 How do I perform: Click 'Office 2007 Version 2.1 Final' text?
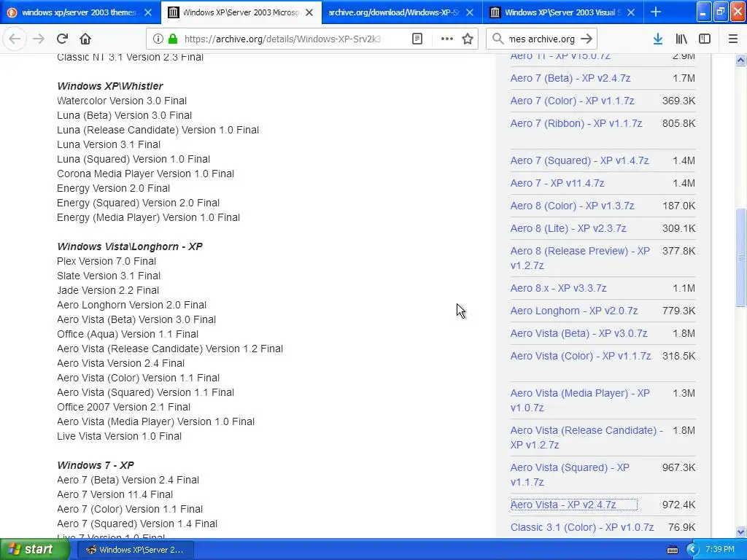123,407
